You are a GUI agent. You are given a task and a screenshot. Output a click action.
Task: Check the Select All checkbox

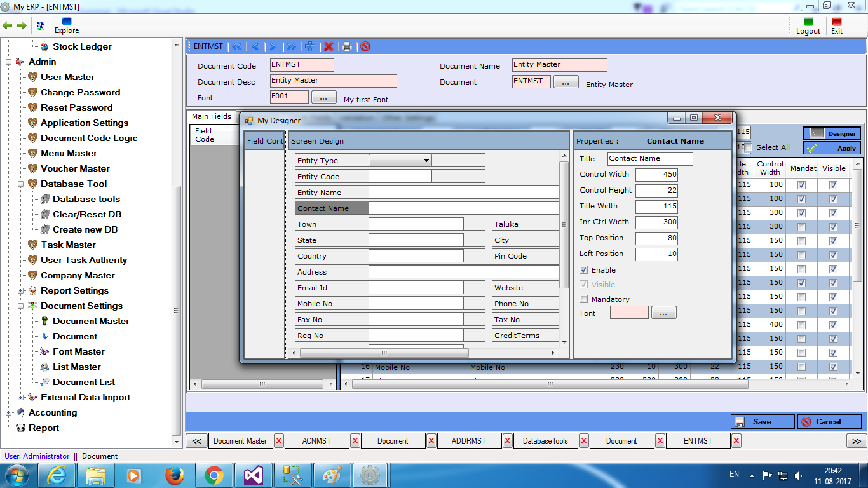pyautogui.click(x=748, y=147)
